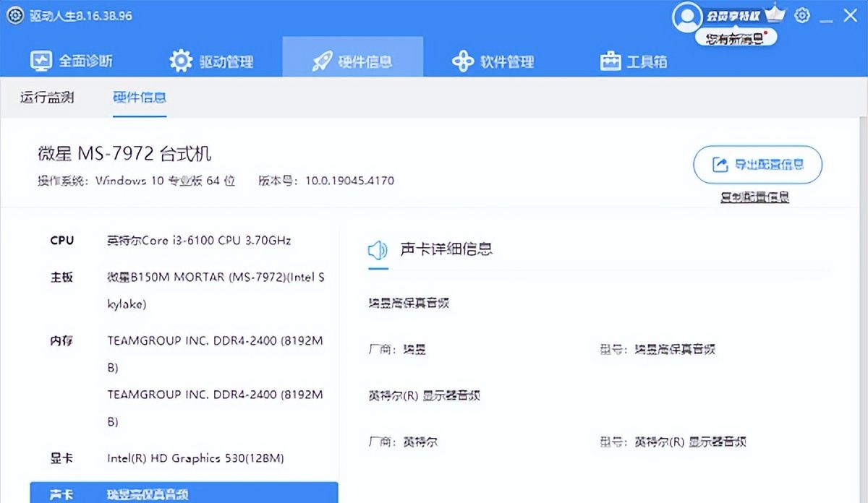This screenshot has width=868, height=503.
Task: Select the highlighted 声卡 row
Action: [184, 493]
